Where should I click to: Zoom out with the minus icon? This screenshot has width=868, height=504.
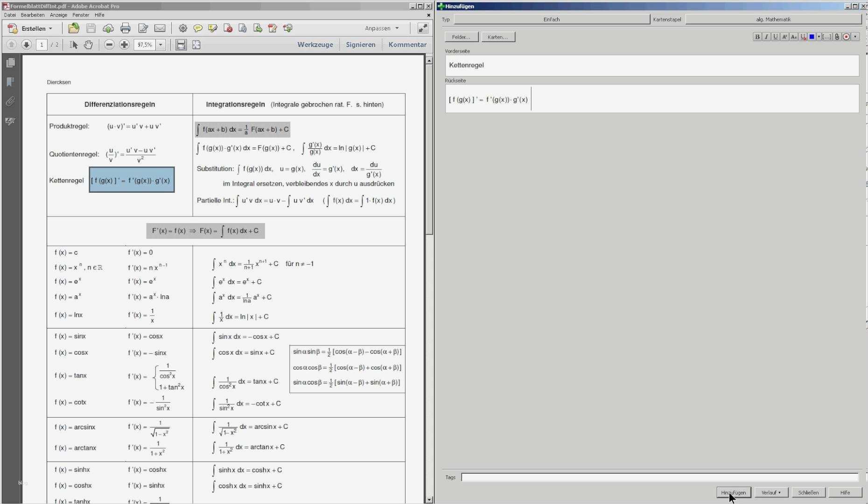point(110,45)
